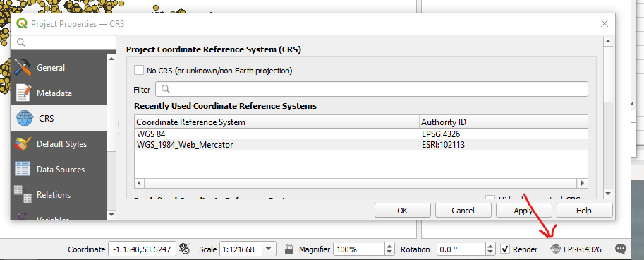Enable the No CRS checkbox
This screenshot has height=260, width=644.
pos(139,71)
